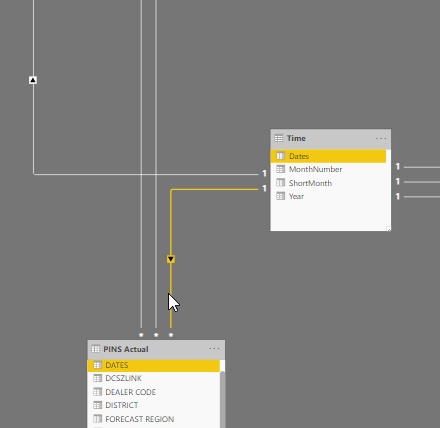
Task: Click the column icon beside FORECAST REGION
Action: point(97,418)
